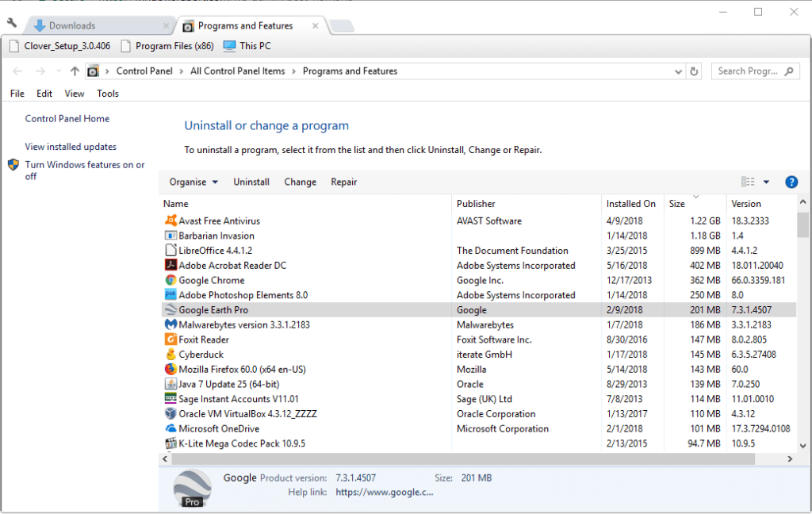Image resolution: width=812 pixels, height=514 pixels.
Task: Click the Uninstall button
Action: [x=251, y=182]
